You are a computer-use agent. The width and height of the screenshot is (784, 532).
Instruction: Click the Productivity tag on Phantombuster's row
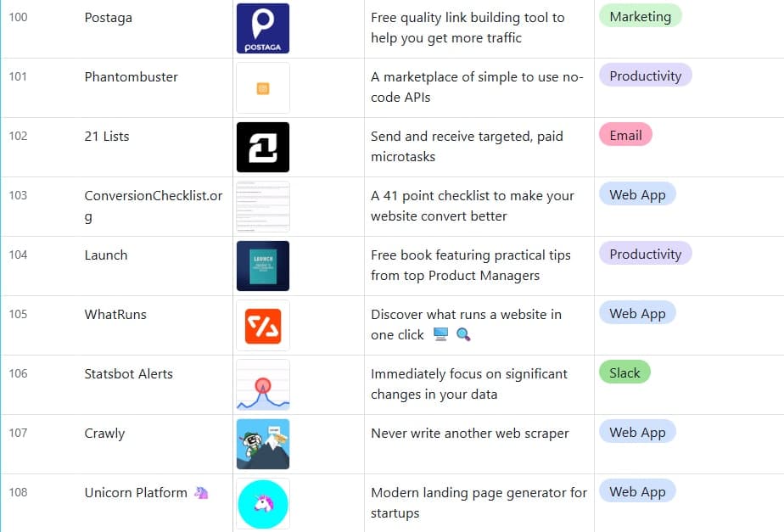point(645,76)
